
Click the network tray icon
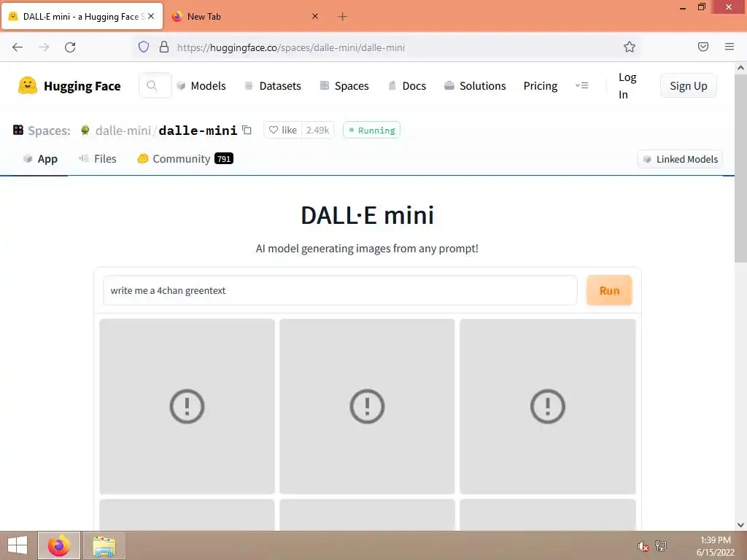(x=661, y=545)
